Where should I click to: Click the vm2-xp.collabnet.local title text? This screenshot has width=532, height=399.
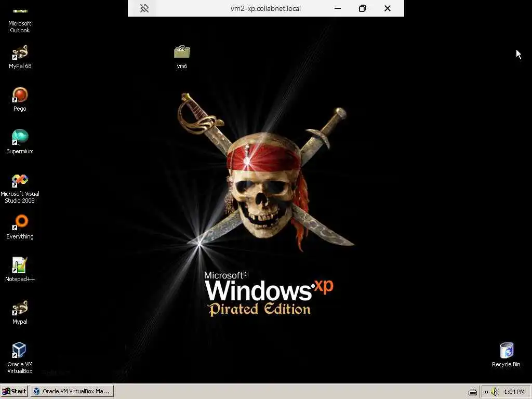(265, 8)
